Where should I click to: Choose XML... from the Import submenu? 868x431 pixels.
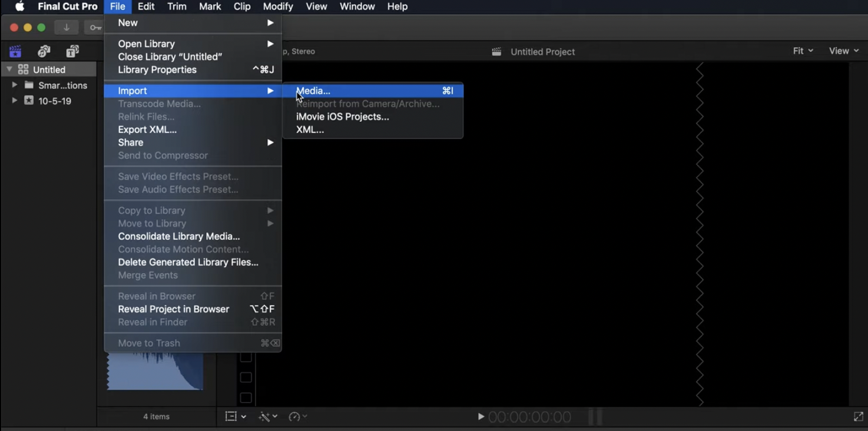[373, 130]
